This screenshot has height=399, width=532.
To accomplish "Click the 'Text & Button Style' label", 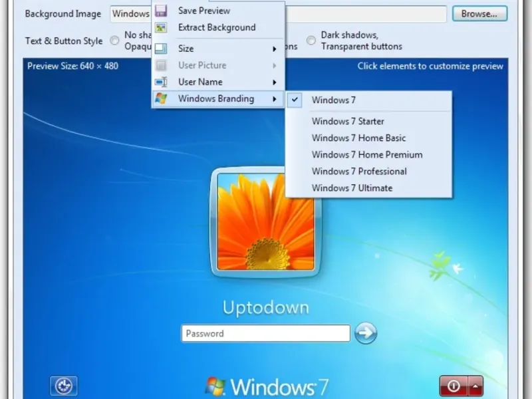I will pos(64,41).
